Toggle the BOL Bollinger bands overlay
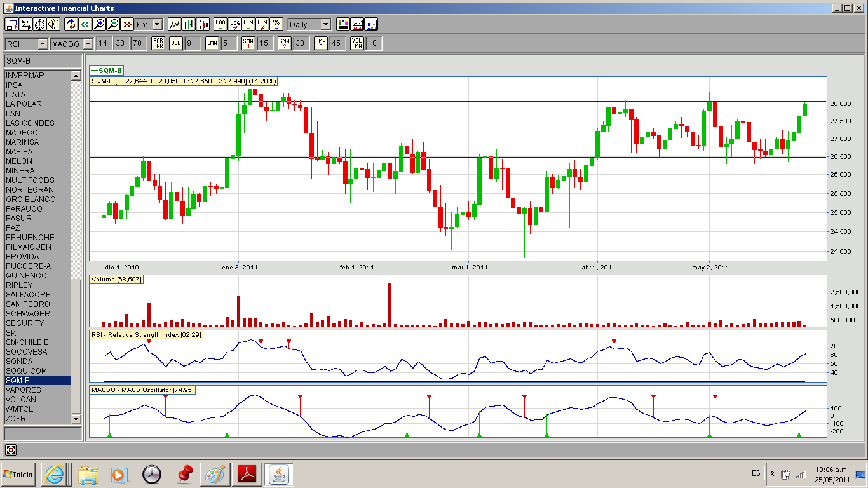Viewport: 868px width, 488px height. pyautogui.click(x=176, y=43)
